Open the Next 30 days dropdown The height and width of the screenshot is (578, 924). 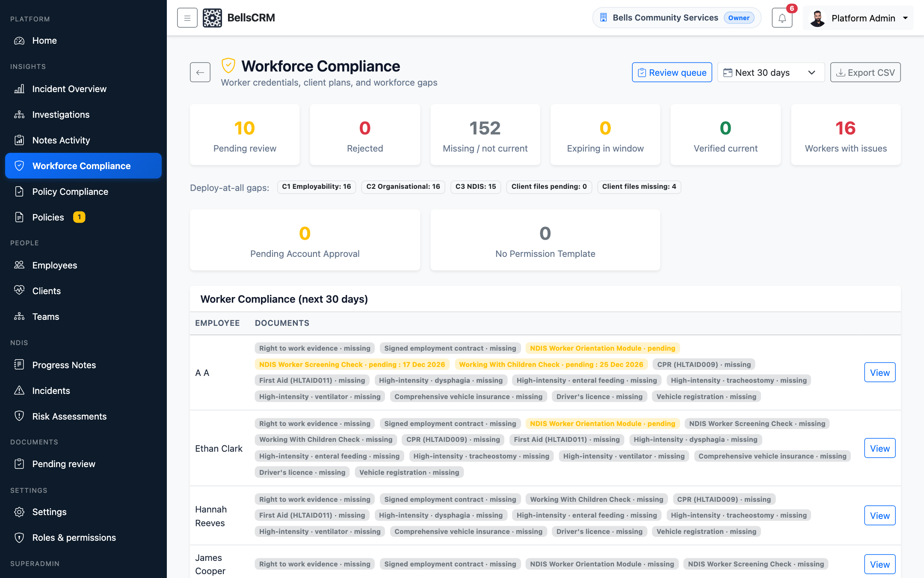click(x=771, y=72)
